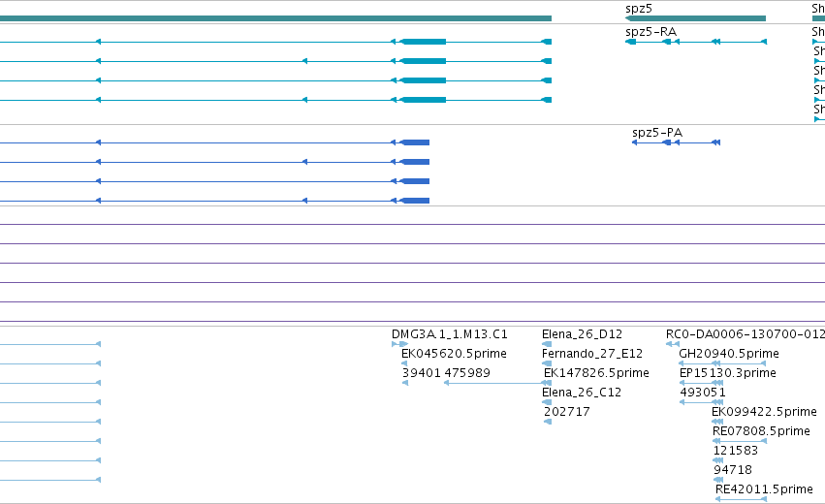The width and height of the screenshot is (825, 504).
Task: Click the 202717 EST label
Action: (x=567, y=412)
